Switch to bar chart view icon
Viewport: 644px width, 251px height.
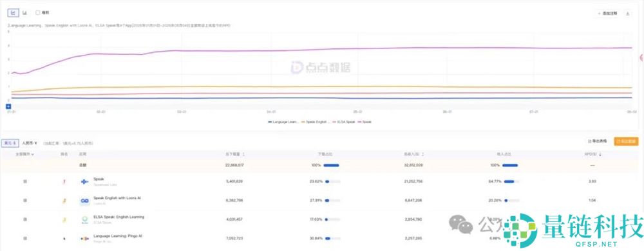coord(24,13)
